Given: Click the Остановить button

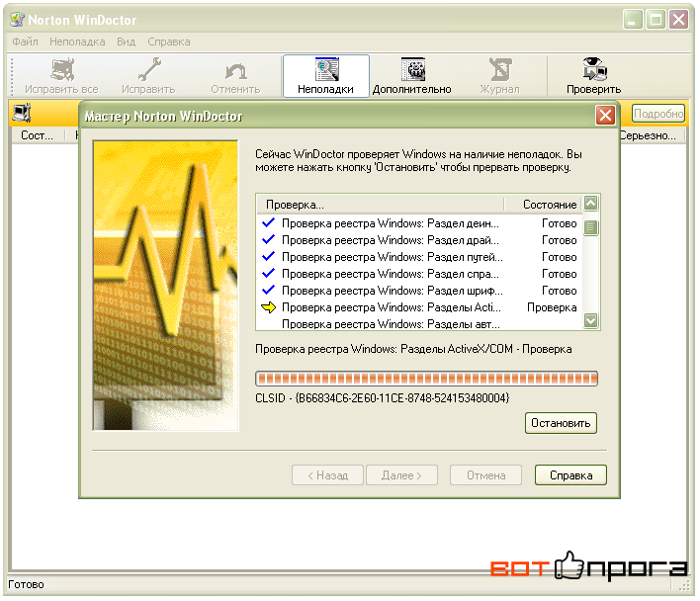Looking at the screenshot, I should (561, 423).
